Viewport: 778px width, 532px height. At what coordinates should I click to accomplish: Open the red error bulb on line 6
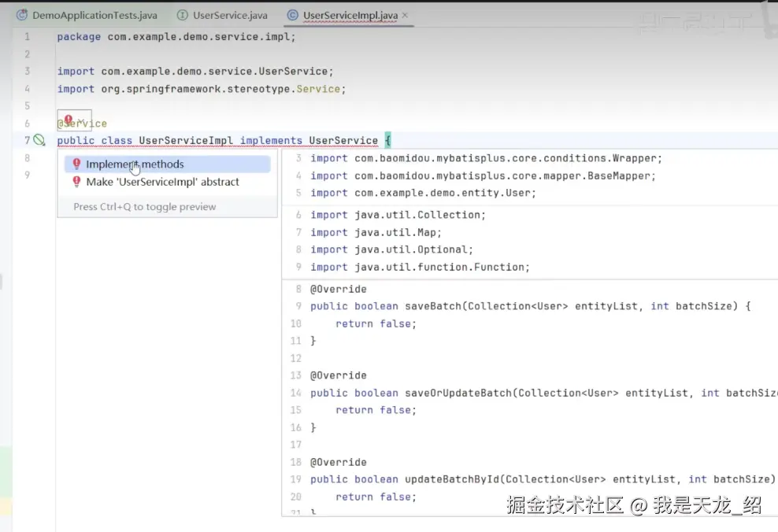[69, 120]
